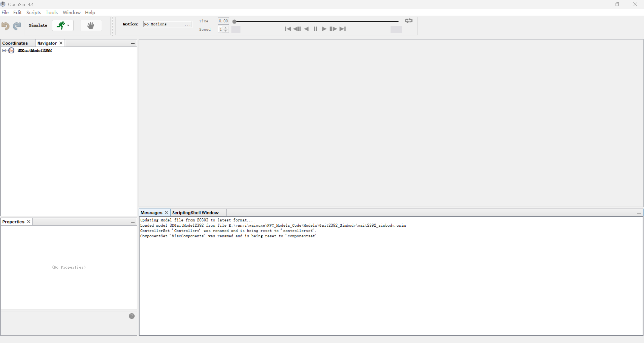Click the Properties help question icon

[x=132, y=316]
